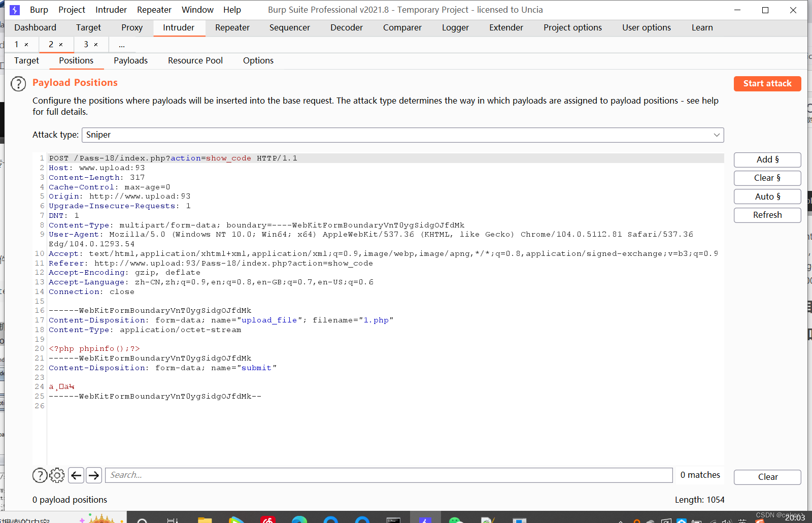
Task: Switch to the Proxy tab
Action: pyautogui.click(x=132, y=27)
